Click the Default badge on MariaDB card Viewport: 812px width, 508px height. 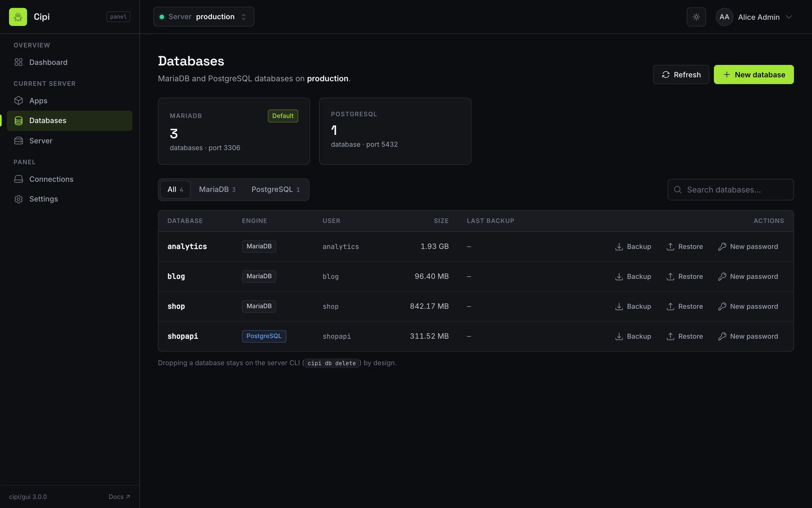pyautogui.click(x=283, y=116)
